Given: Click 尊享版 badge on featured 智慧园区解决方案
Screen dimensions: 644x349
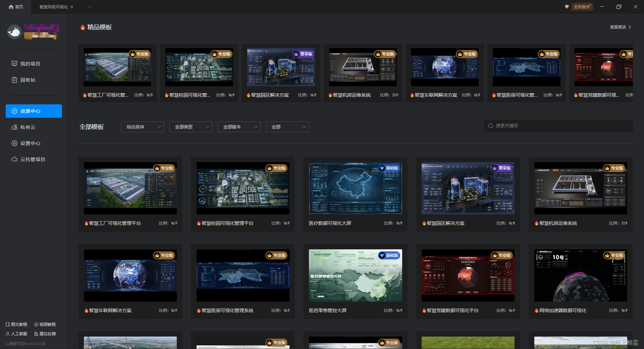Looking at the screenshot, I should point(303,54).
